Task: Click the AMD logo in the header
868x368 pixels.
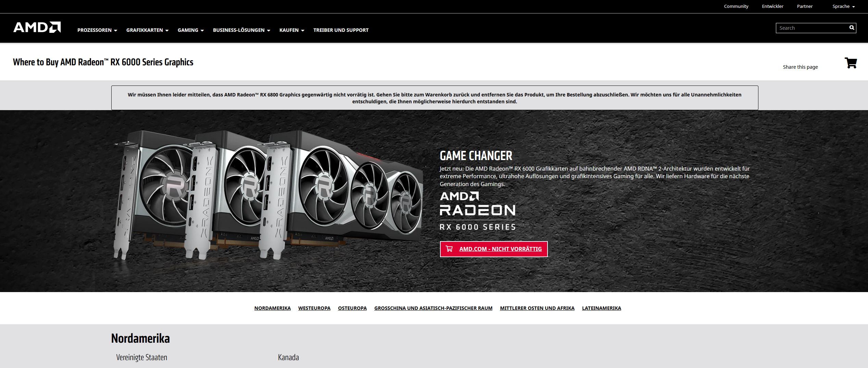Action: click(x=37, y=27)
